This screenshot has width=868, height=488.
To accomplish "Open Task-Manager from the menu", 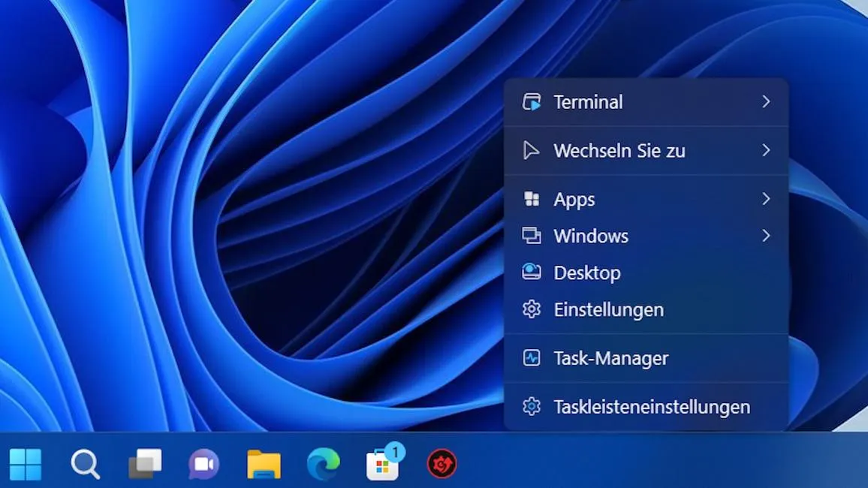I will (646, 358).
